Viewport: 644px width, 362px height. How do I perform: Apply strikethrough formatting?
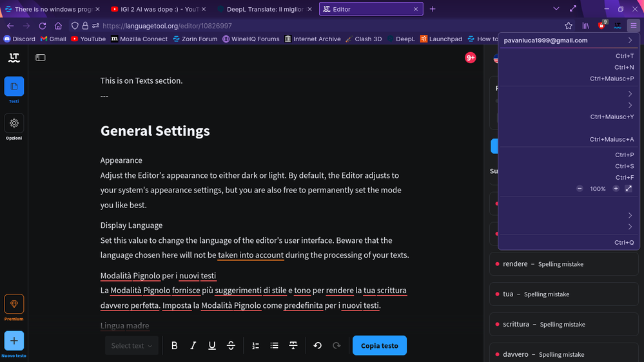pyautogui.click(x=231, y=346)
